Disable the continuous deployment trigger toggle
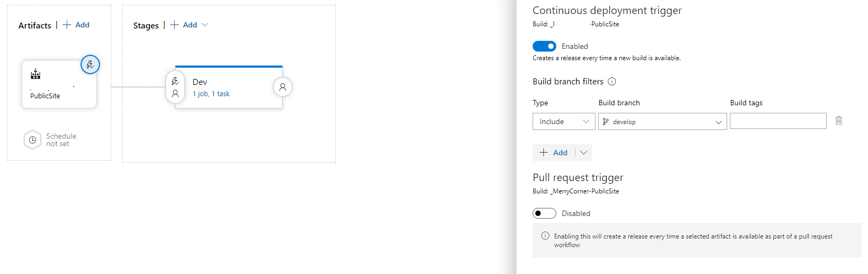The image size is (868, 274). [544, 46]
